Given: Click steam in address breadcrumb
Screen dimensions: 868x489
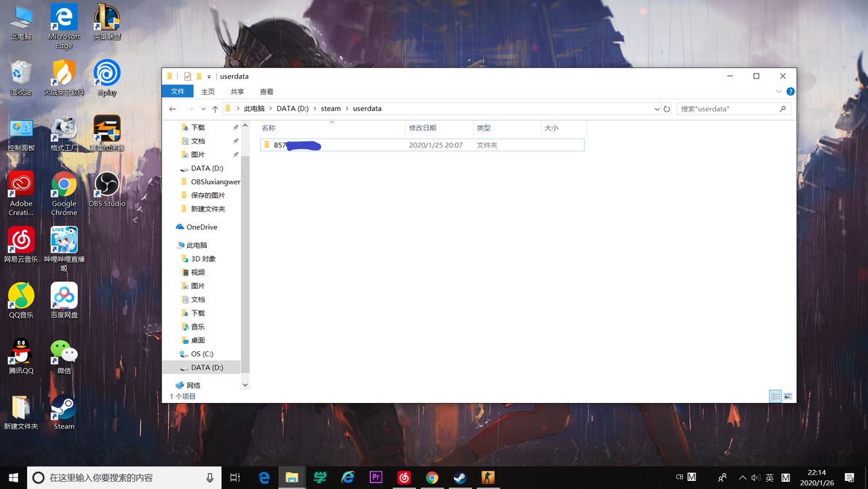Looking at the screenshot, I should coord(331,109).
